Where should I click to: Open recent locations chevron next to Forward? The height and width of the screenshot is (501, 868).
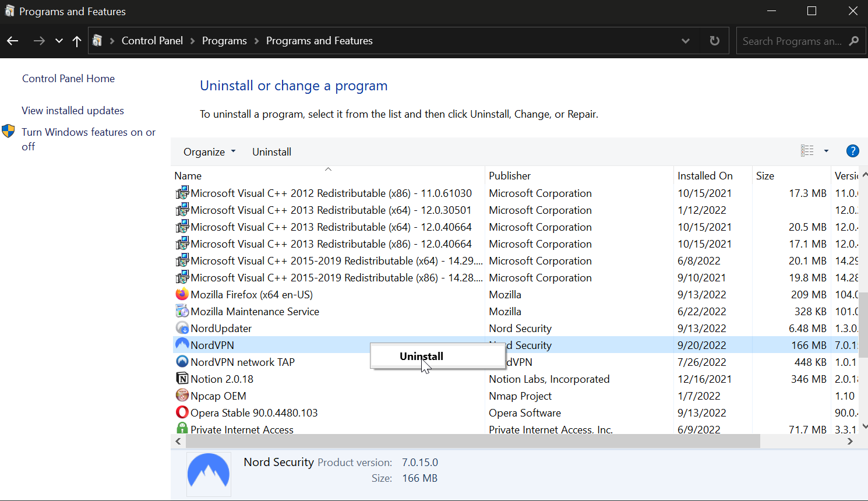click(x=59, y=41)
